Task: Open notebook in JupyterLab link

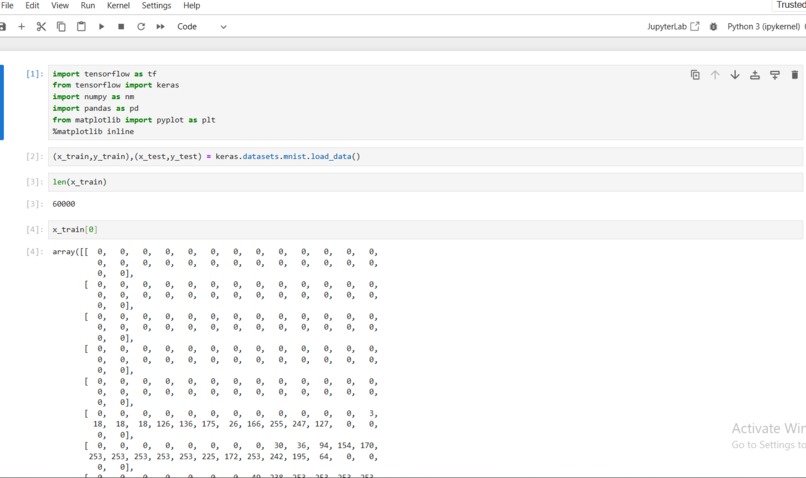Action: 673,27
